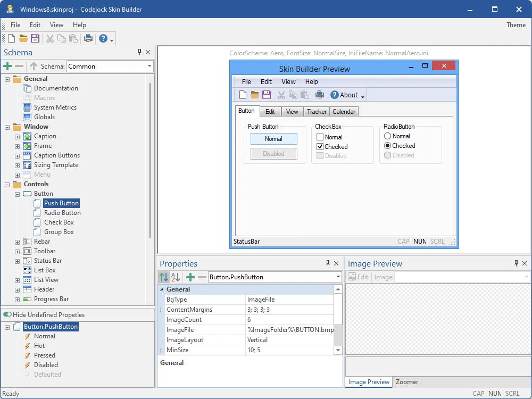Open the File menu in main window

[x=15, y=25]
